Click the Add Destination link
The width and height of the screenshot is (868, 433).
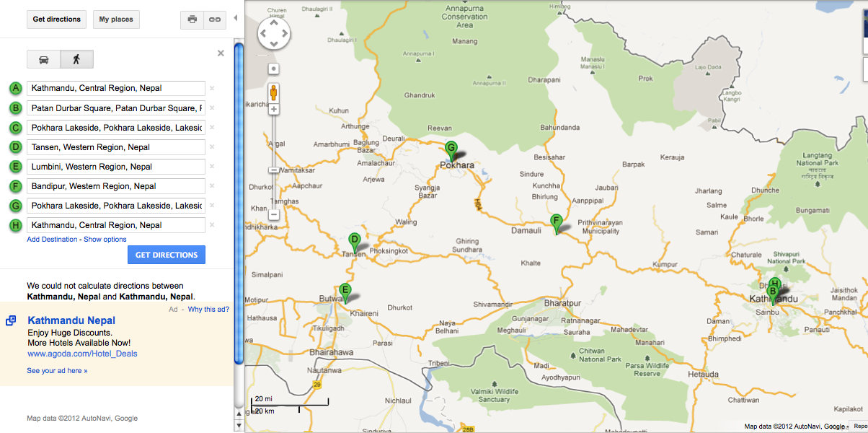(x=52, y=240)
